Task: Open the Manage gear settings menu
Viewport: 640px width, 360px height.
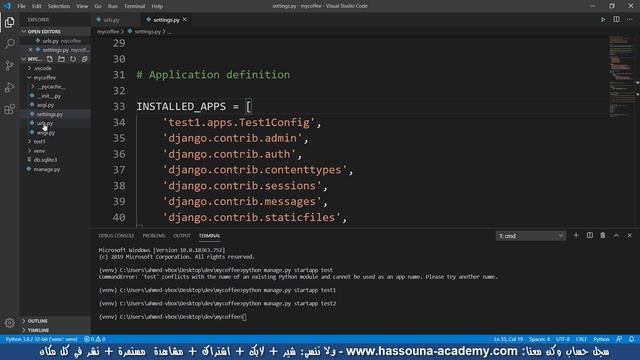Action: [x=9, y=323]
